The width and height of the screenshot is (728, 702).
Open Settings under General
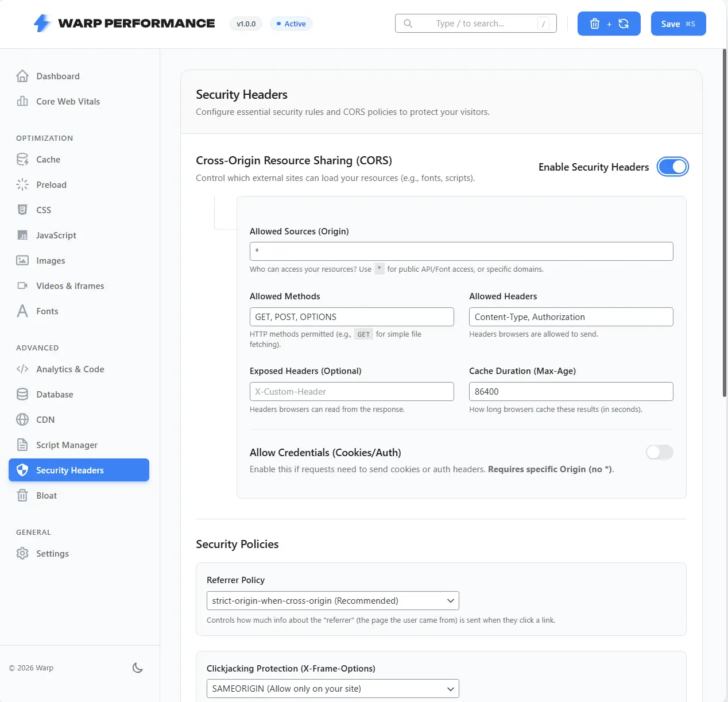click(x=52, y=553)
